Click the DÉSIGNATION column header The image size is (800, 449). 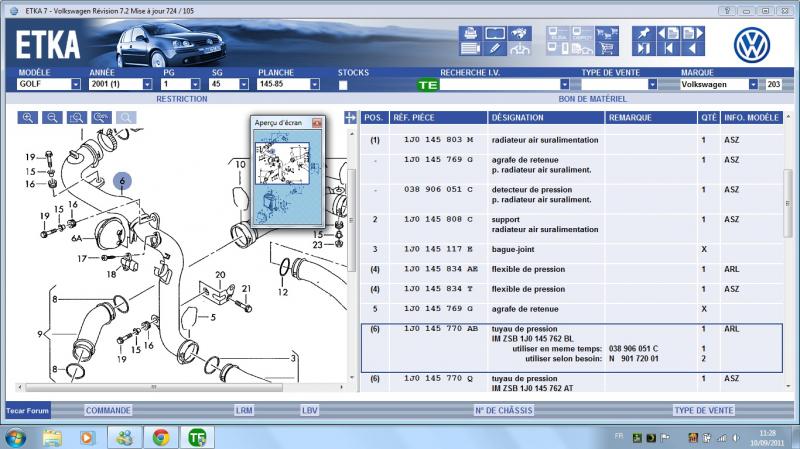(x=546, y=118)
